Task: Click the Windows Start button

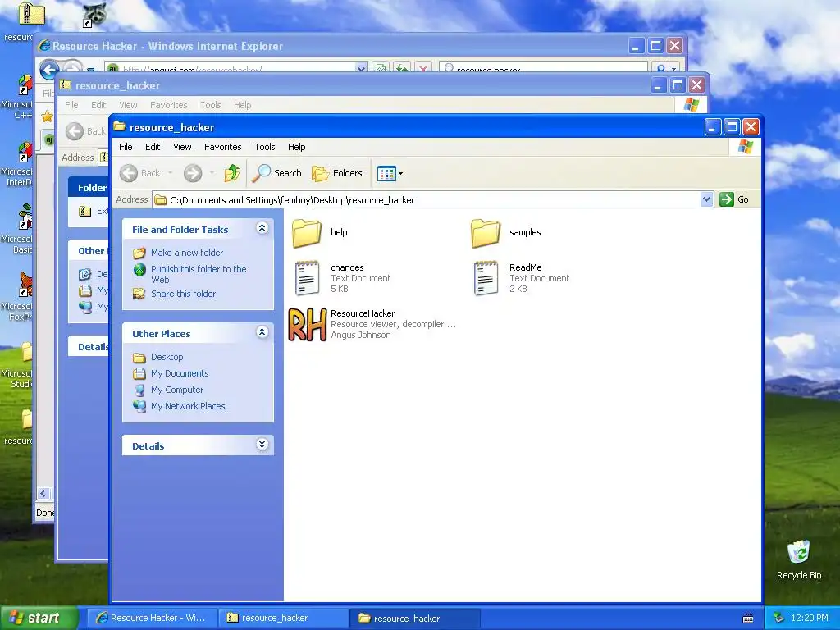Action: (x=39, y=618)
